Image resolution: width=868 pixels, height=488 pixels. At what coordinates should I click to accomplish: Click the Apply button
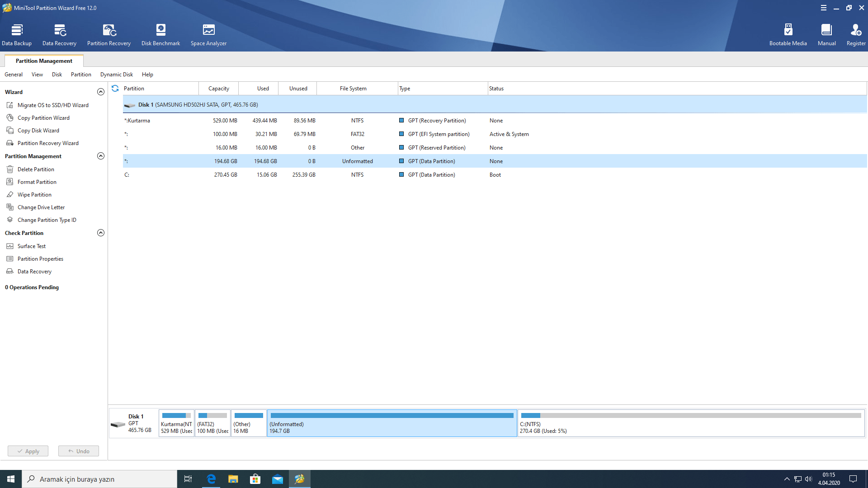click(x=28, y=451)
